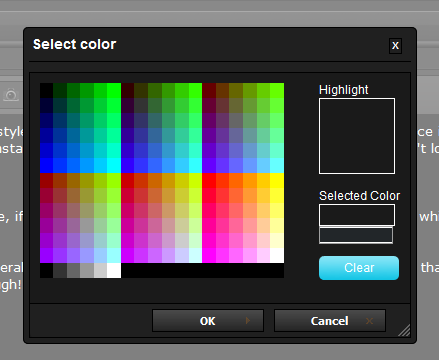Click the camera icon behind the dialog

11,95
